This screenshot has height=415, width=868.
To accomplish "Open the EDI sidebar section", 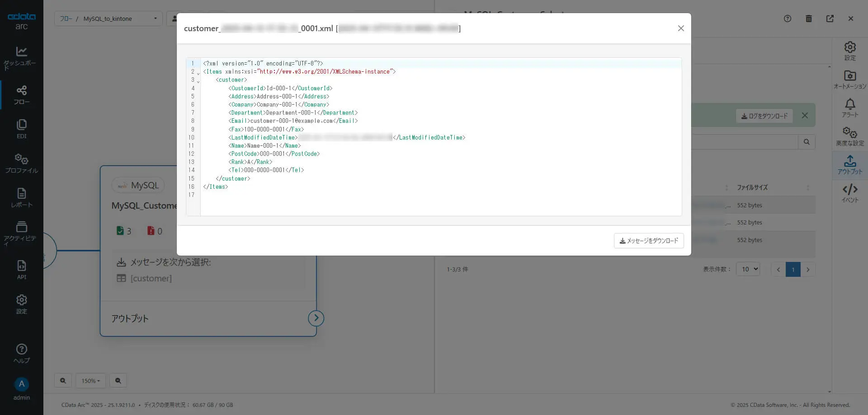I will 21,129.
